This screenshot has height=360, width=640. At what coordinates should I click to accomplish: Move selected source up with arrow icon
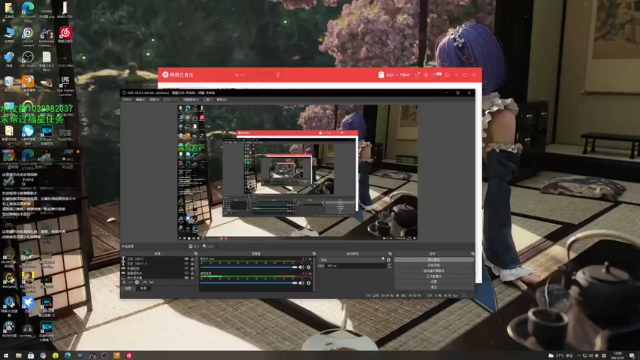click(145, 282)
